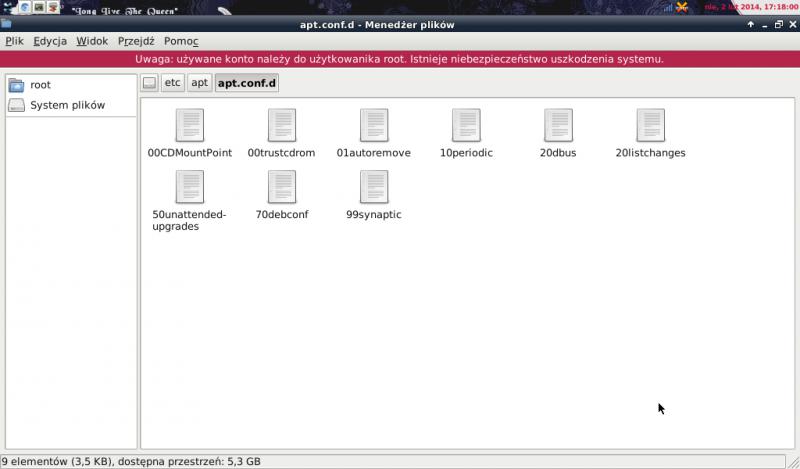Go to the root home folder in sidebar
Image resolution: width=800 pixels, height=469 pixels.
coord(40,85)
